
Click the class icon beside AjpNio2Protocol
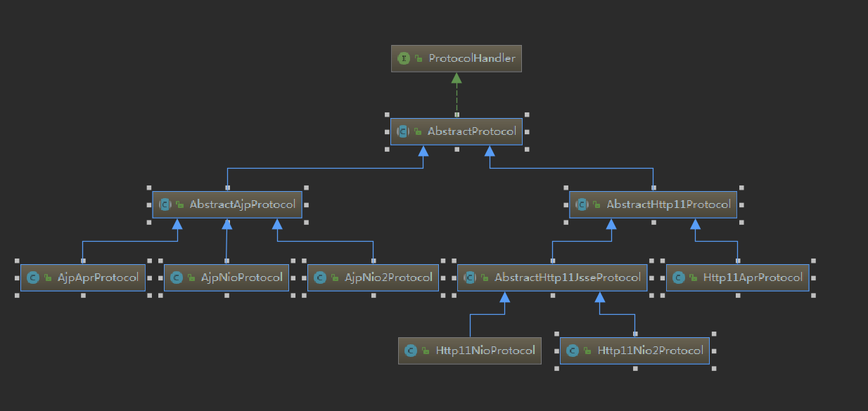coord(319,278)
